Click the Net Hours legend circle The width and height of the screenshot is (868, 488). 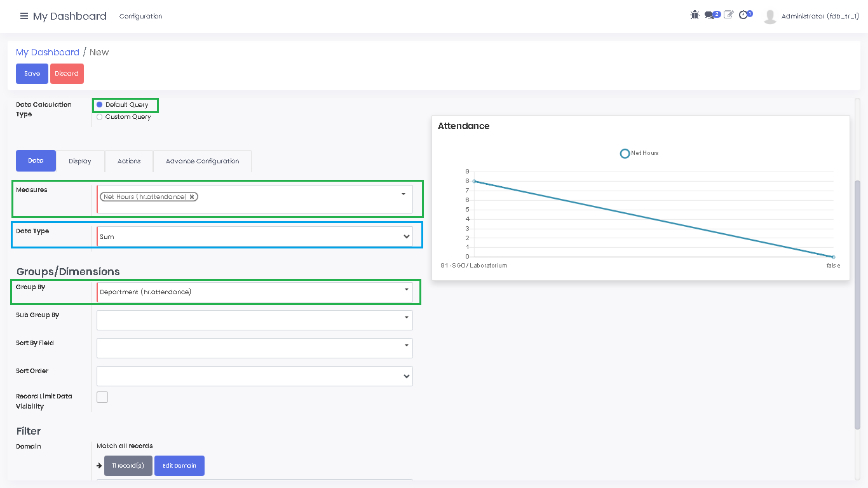click(x=625, y=153)
